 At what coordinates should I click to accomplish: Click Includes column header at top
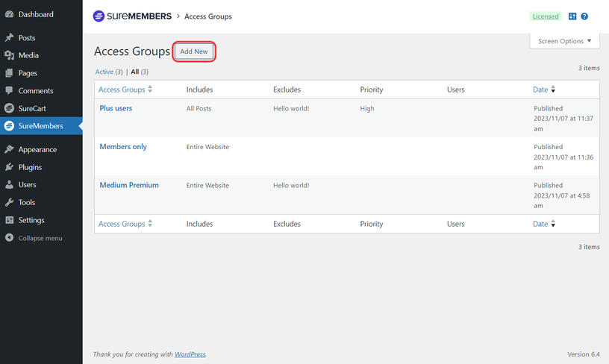[x=199, y=90]
